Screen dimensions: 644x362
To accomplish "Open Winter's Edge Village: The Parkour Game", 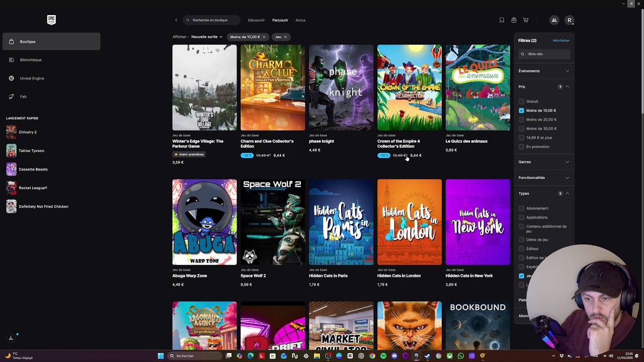I will [x=198, y=144].
